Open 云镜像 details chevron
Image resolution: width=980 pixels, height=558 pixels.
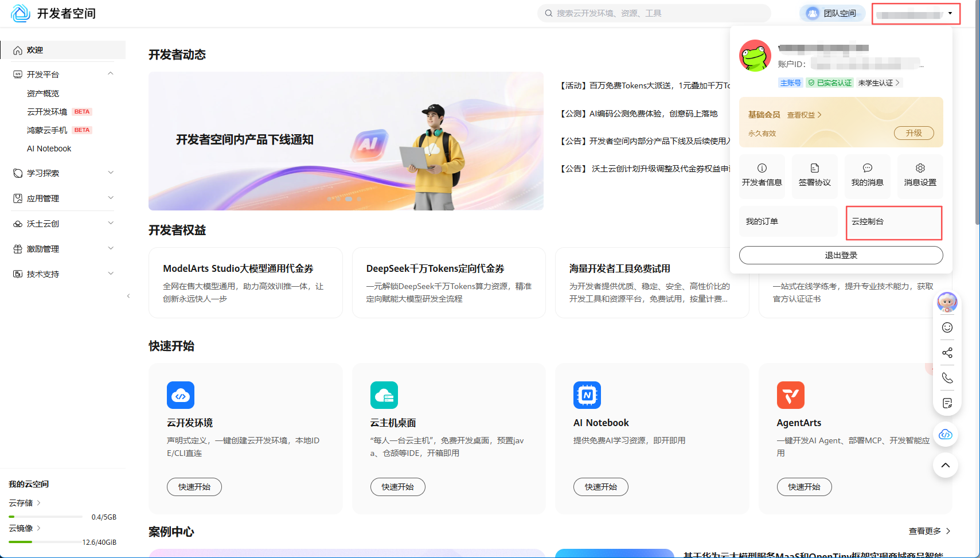[x=39, y=528]
